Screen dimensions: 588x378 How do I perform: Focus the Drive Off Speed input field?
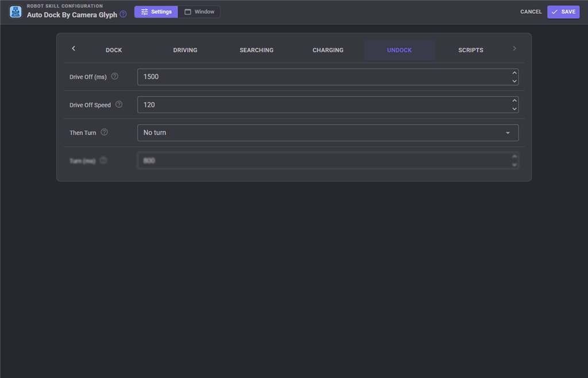pos(328,105)
